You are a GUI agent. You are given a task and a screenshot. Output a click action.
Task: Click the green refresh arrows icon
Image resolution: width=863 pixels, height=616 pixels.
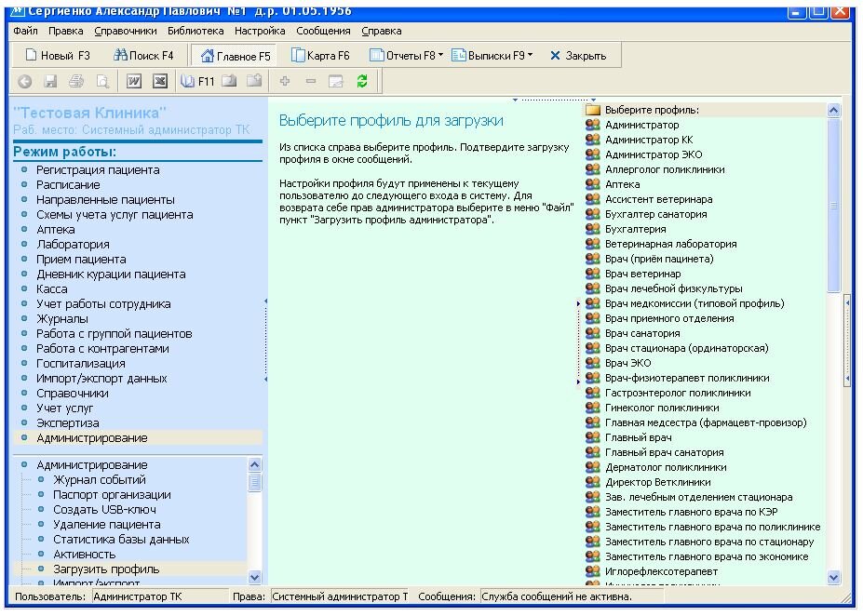tap(361, 81)
